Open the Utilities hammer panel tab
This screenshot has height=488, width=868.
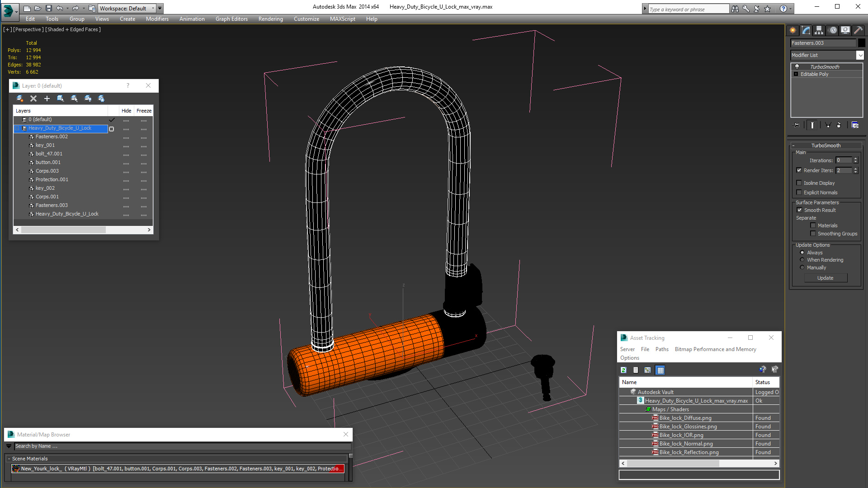[858, 30]
